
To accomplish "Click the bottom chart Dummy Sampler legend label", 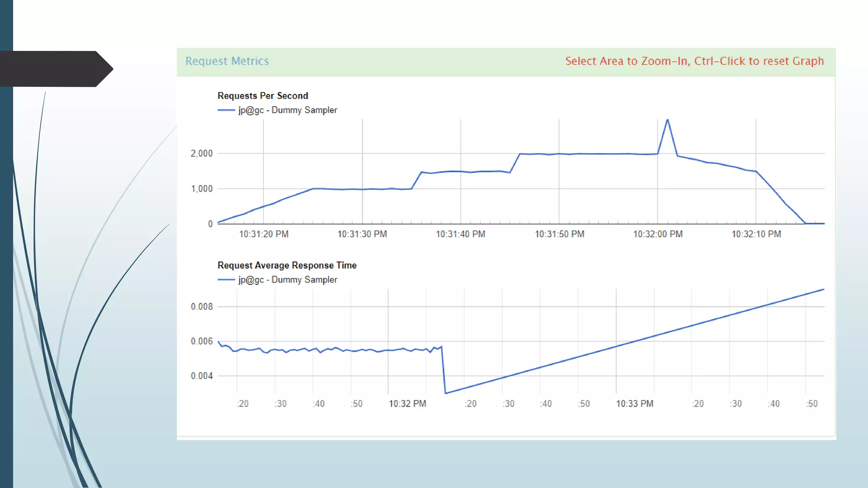I will click(287, 280).
